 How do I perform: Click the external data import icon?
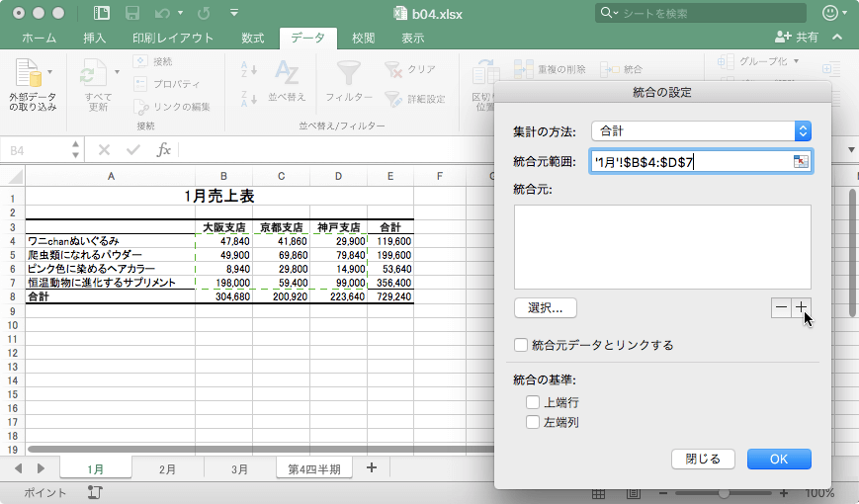coord(29,73)
